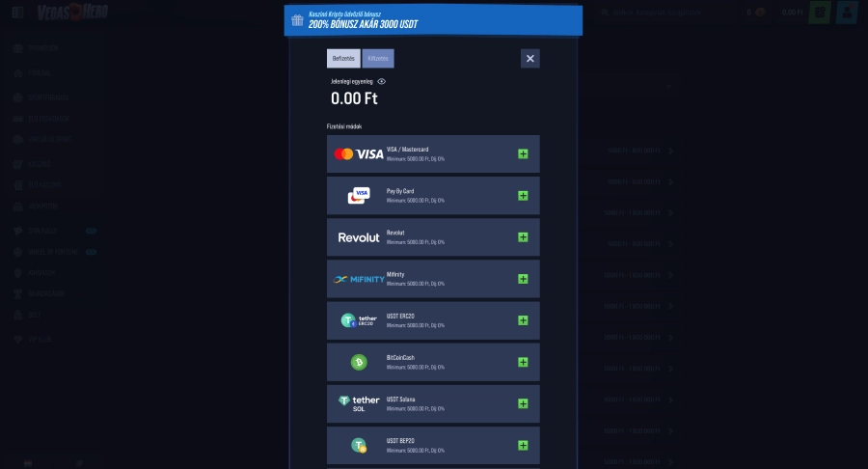This screenshot has height=469, width=868.
Task: Open the green cashier coins icon in the header
Action: click(x=819, y=13)
